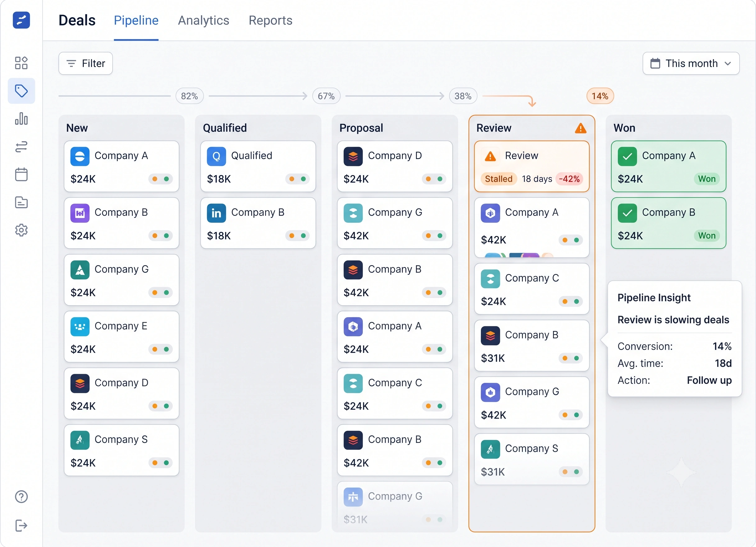This screenshot has height=547, width=756.
Task: Click the Proposal column header
Action: pos(361,128)
